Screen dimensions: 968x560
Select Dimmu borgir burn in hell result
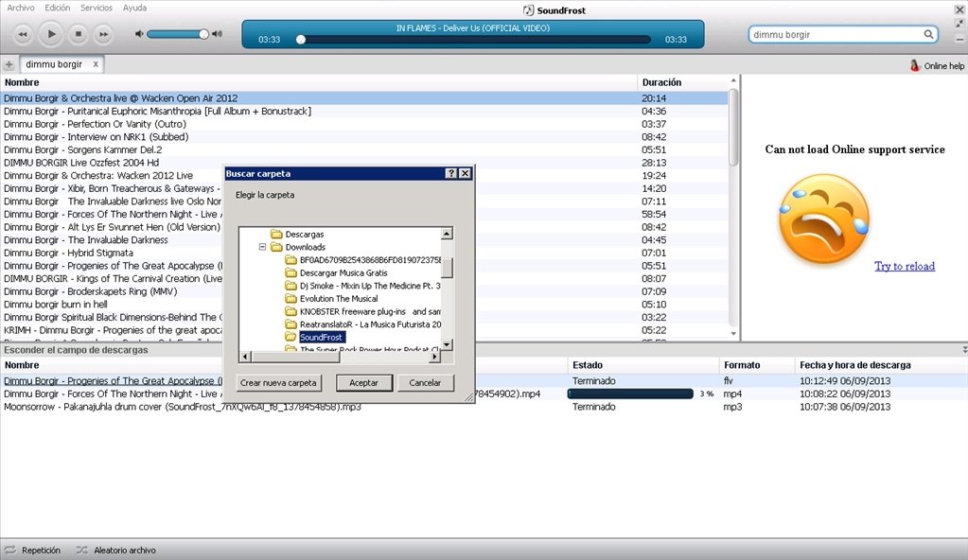(x=364, y=305)
